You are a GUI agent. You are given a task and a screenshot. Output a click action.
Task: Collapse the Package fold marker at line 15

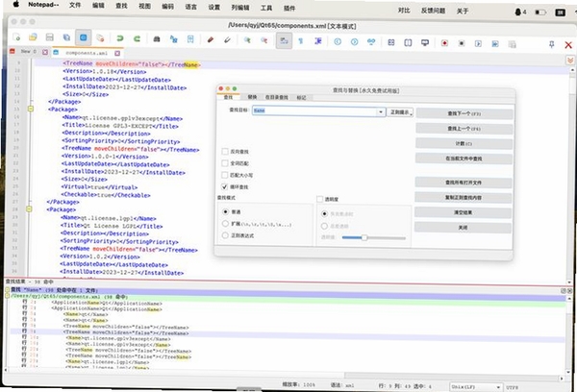[x=31, y=109]
